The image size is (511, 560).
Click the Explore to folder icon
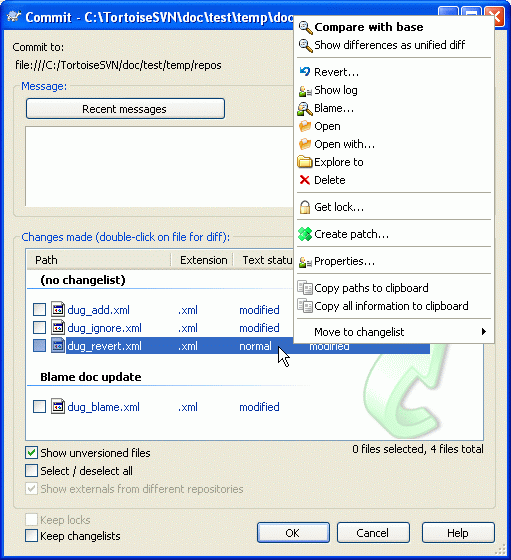tap(305, 162)
